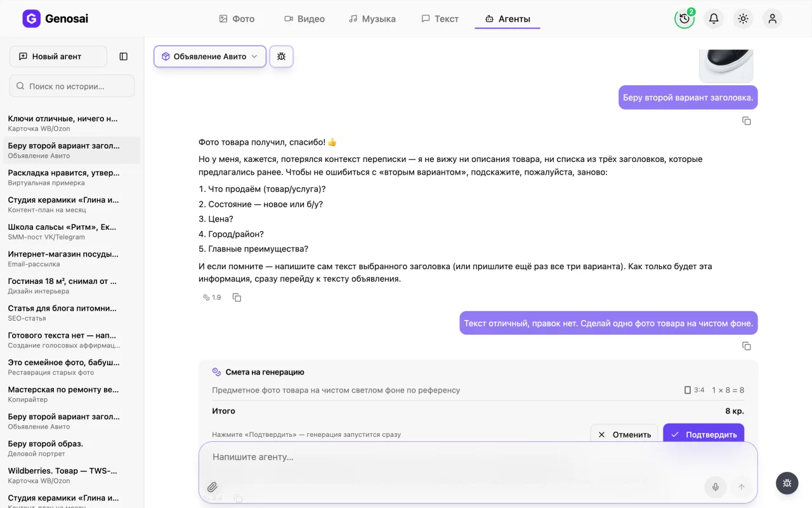Open chat 'Это семейное фото, бабуш...'
Image resolution: width=812 pixels, height=508 pixels.
pos(72,367)
